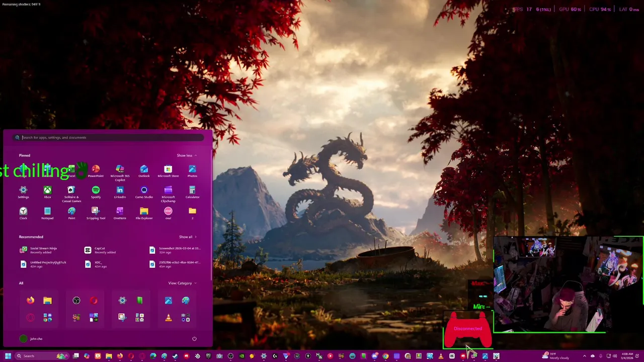
Task: Launch the Xbox pinned app
Action: click(x=47, y=192)
